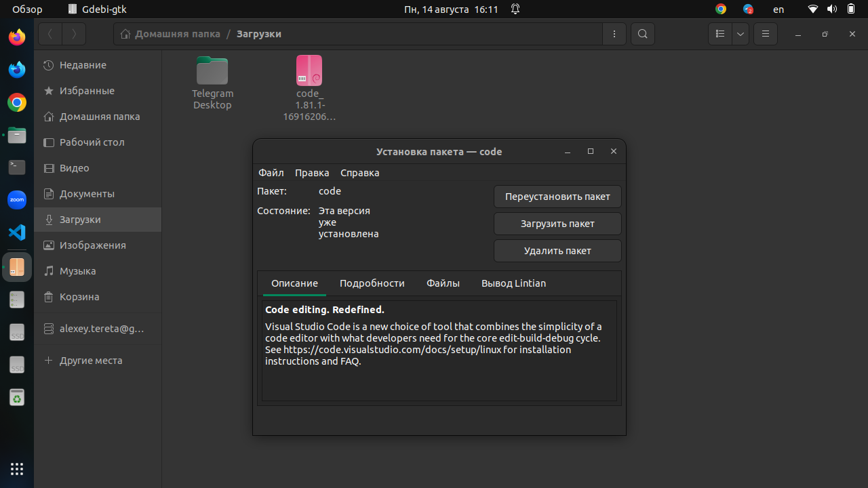The height and width of the screenshot is (488, 868).
Task: Select the Telegram Desktop folder
Action: [x=212, y=83]
